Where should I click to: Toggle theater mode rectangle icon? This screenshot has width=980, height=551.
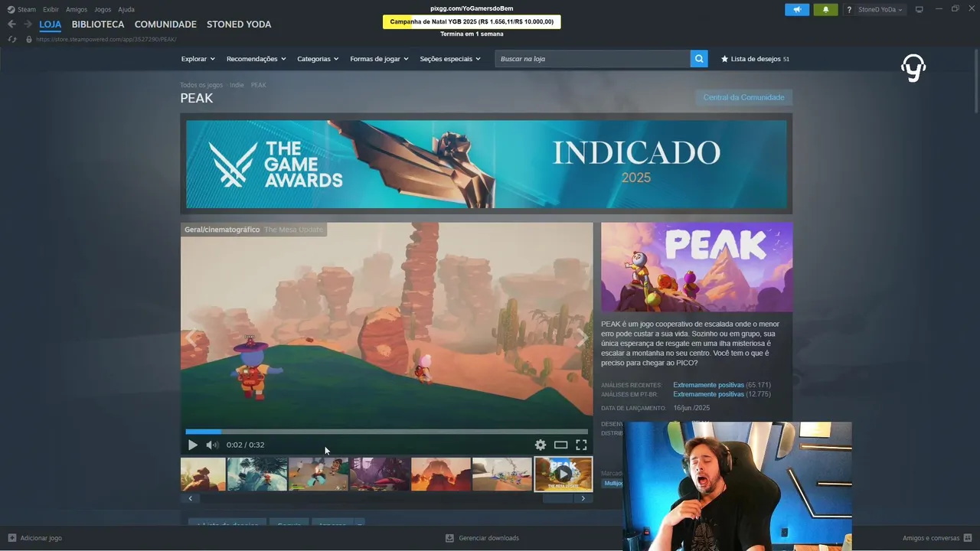560,445
